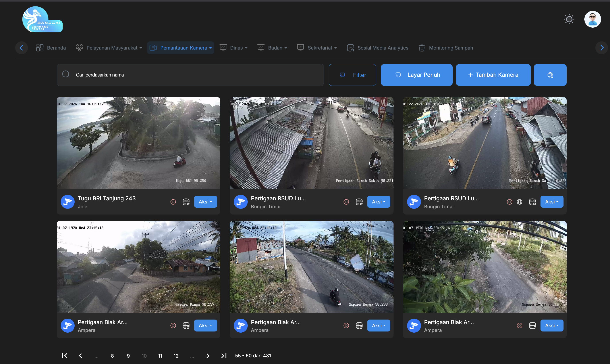The height and width of the screenshot is (364, 610).
Task: Toggle recording indicator on Pertigaan Biak Ampera card
Action: (173, 326)
